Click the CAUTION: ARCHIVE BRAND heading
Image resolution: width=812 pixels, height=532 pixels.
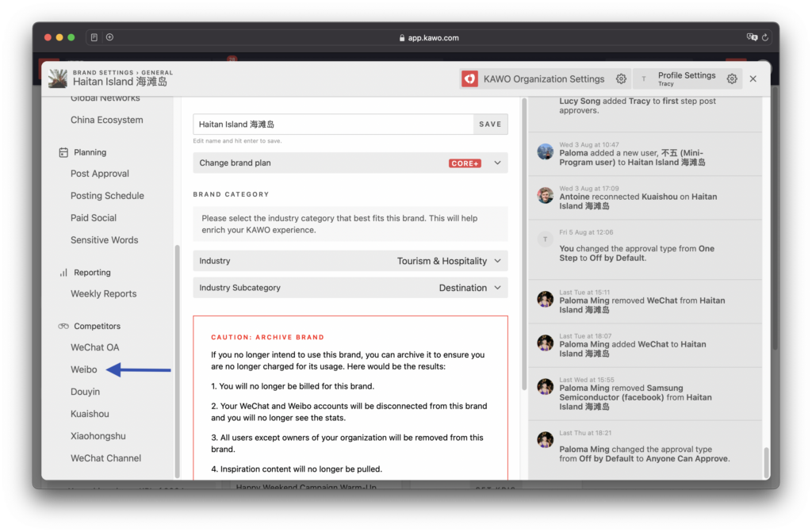(268, 337)
